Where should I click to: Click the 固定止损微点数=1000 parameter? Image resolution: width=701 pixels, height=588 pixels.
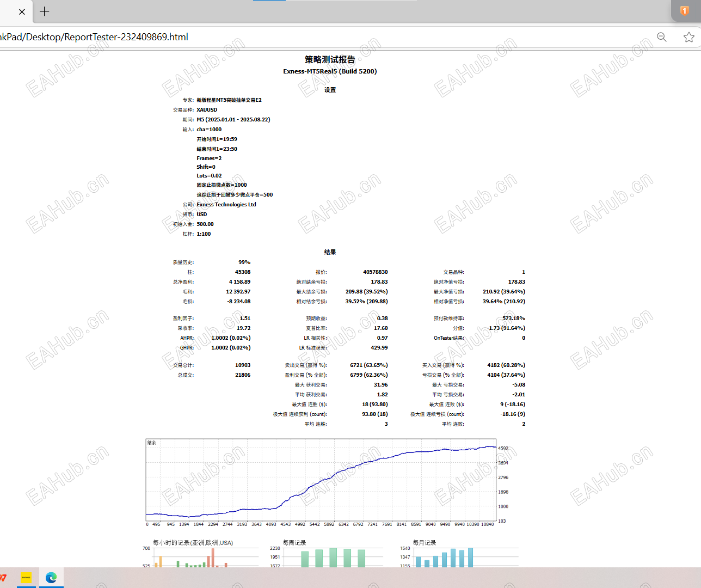(x=222, y=185)
